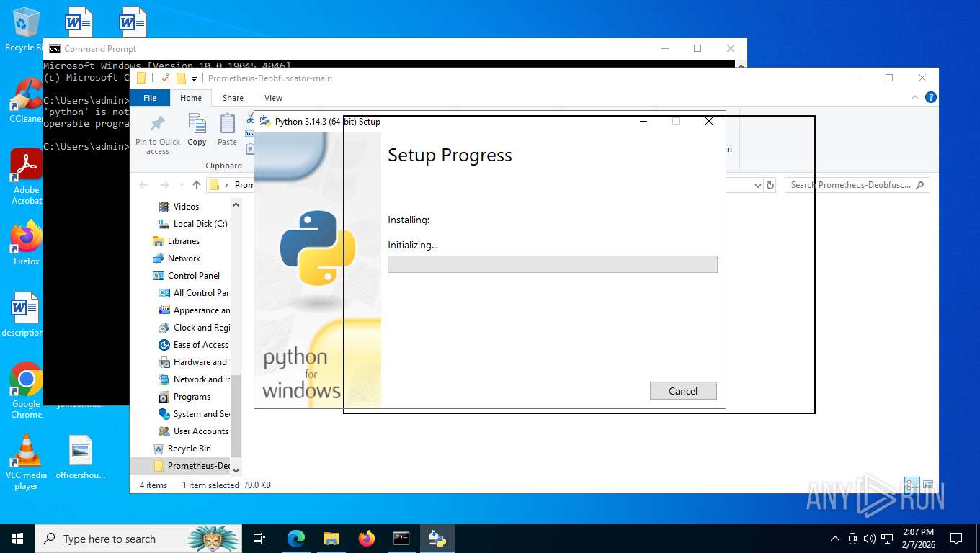
Task: Select description Word document on desktop
Action: pyautogui.click(x=24, y=314)
